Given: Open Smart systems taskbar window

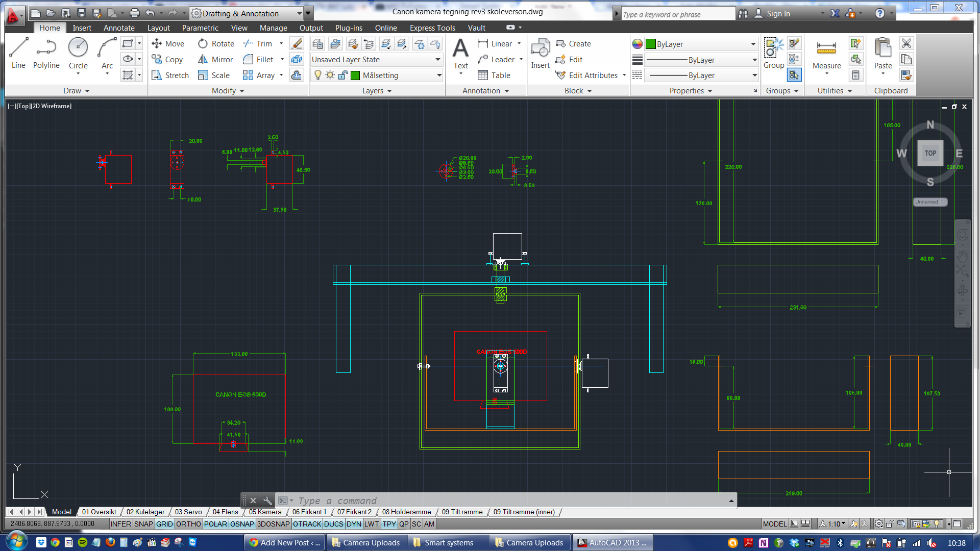Looking at the screenshot, I should click(448, 542).
